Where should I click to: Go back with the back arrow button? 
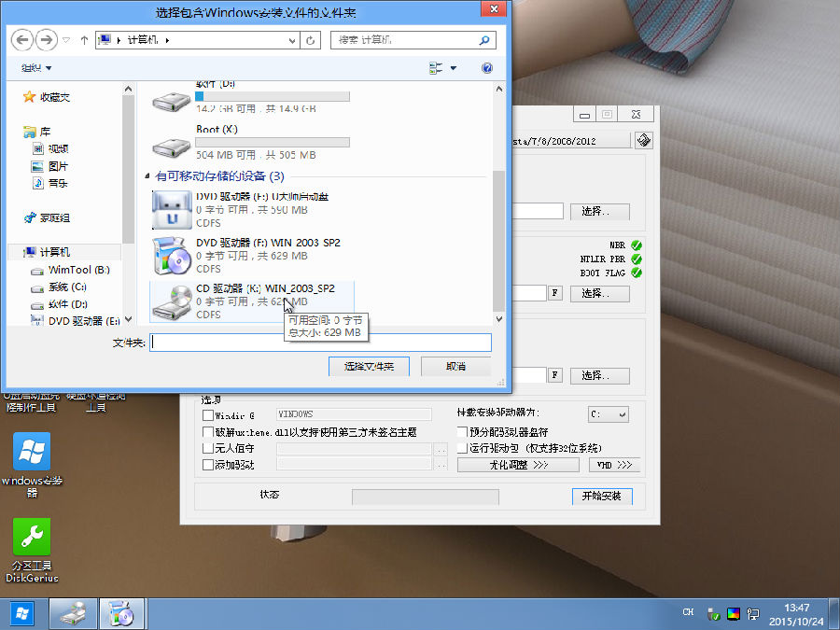pos(22,39)
